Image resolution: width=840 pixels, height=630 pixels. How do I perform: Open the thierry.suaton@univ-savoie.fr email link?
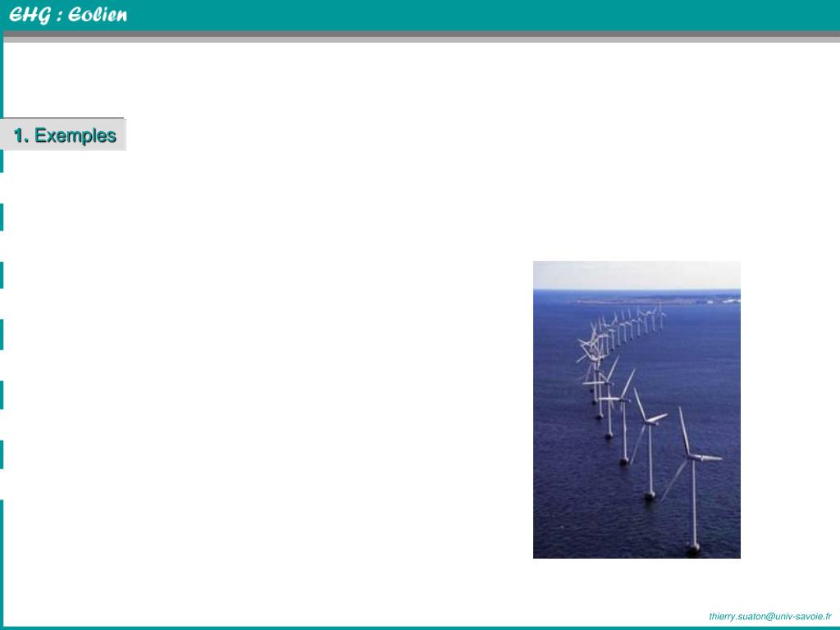click(769, 617)
